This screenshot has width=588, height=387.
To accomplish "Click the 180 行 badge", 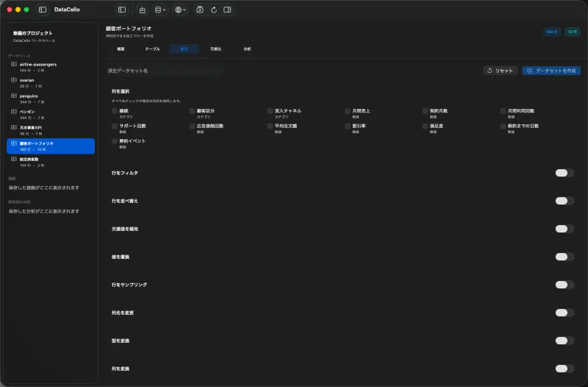I will coord(552,32).
